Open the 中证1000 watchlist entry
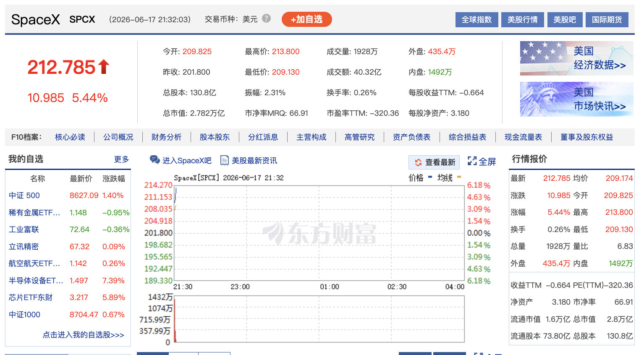The width and height of the screenshot is (644, 355). [25, 315]
